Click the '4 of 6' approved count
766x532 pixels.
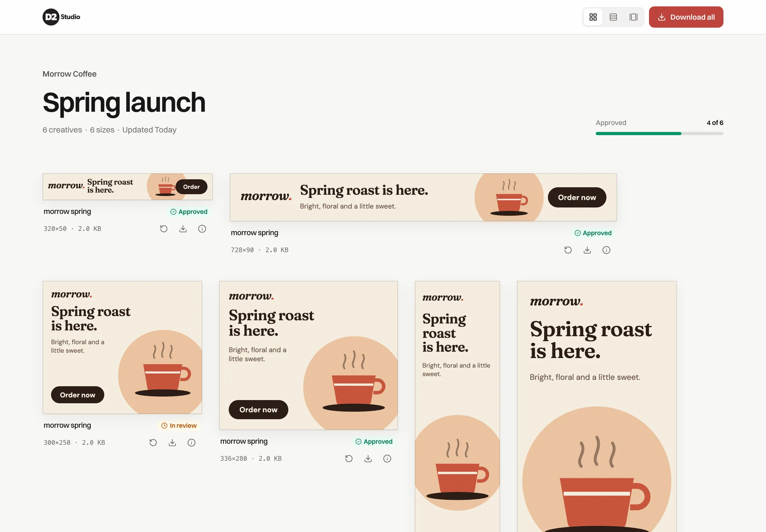[x=715, y=123]
